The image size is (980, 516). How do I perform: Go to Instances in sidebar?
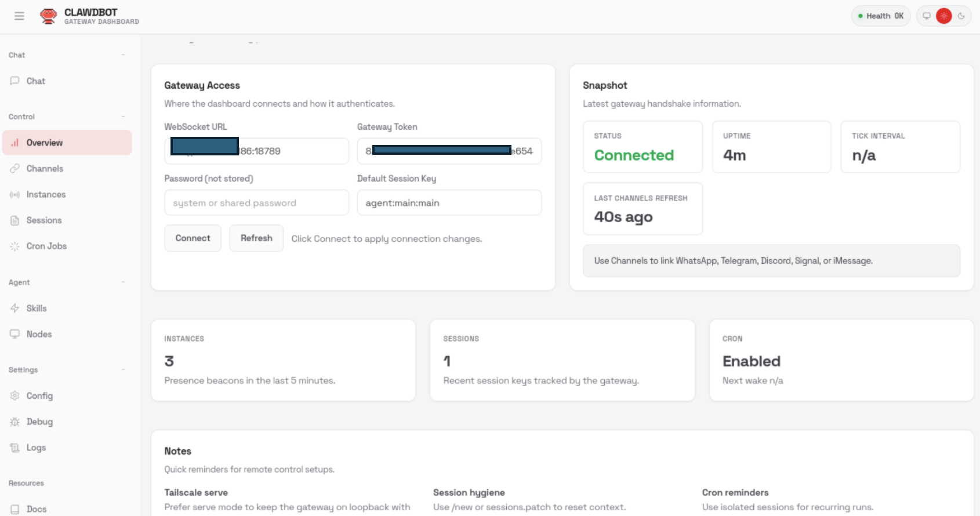pyautogui.click(x=46, y=195)
